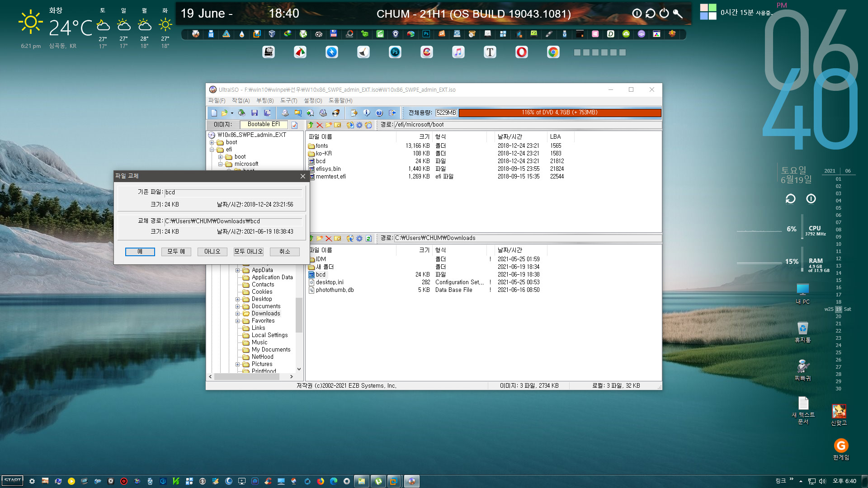
Task: Click the red X delete icon in local toolbar
Action: pos(329,238)
